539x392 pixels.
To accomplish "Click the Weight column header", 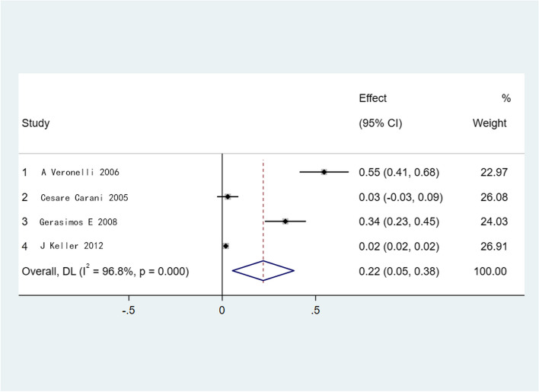I will tap(491, 123).
